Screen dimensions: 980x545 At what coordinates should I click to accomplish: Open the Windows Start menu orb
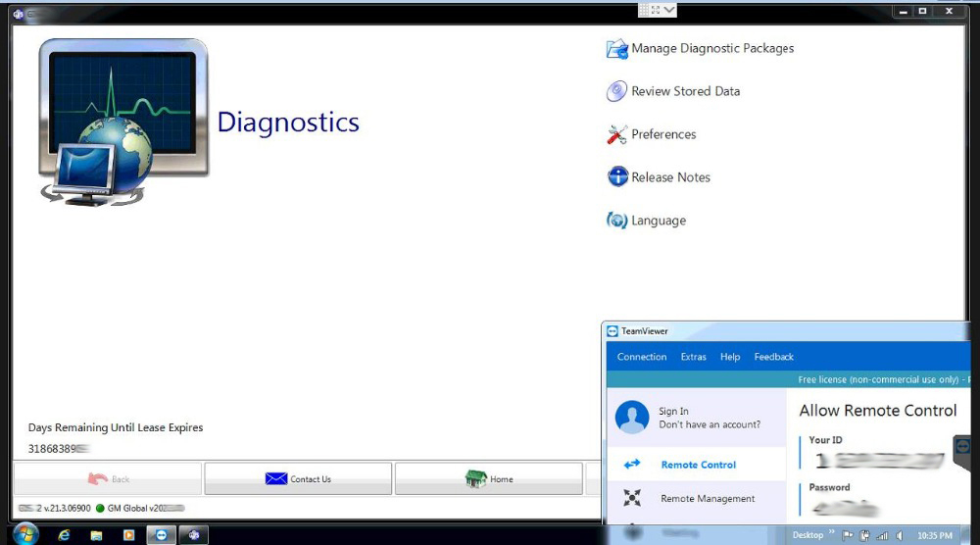point(25,534)
